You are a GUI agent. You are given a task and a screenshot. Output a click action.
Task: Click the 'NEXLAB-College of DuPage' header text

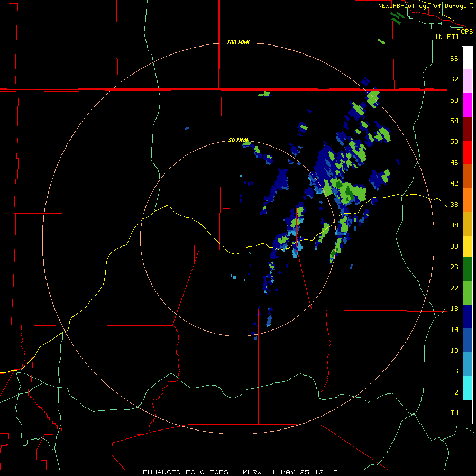coord(422,6)
